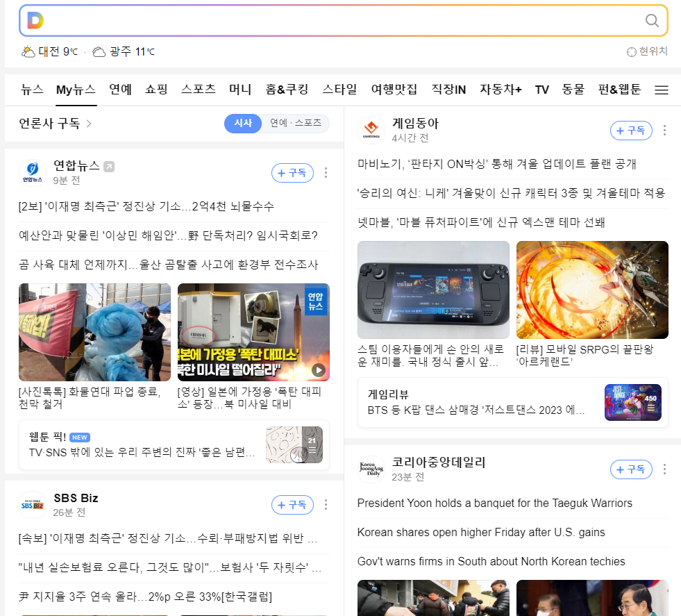The width and height of the screenshot is (681, 616).
Task: Open more options for 코리아중앙데일리
Action: [x=664, y=469]
